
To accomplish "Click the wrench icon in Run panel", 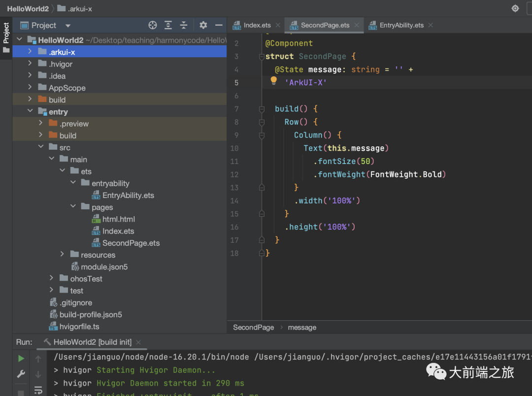I will point(21,374).
